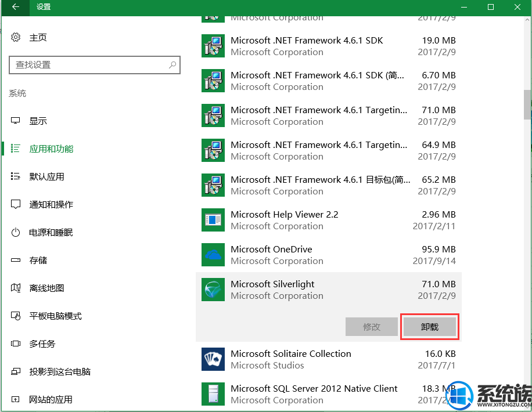Go to 默认应用 settings
The width and height of the screenshot is (532, 412).
click(47, 176)
